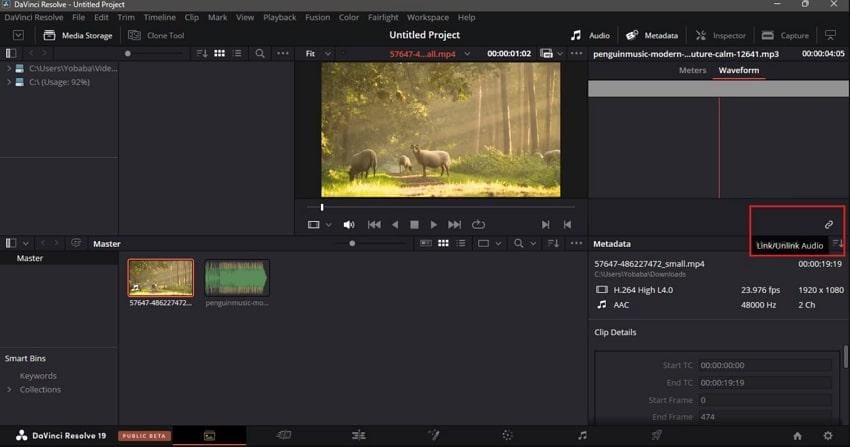
Task: Open media pool search dropdown arrow
Action: pyautogui.click(x=533, y=244)
